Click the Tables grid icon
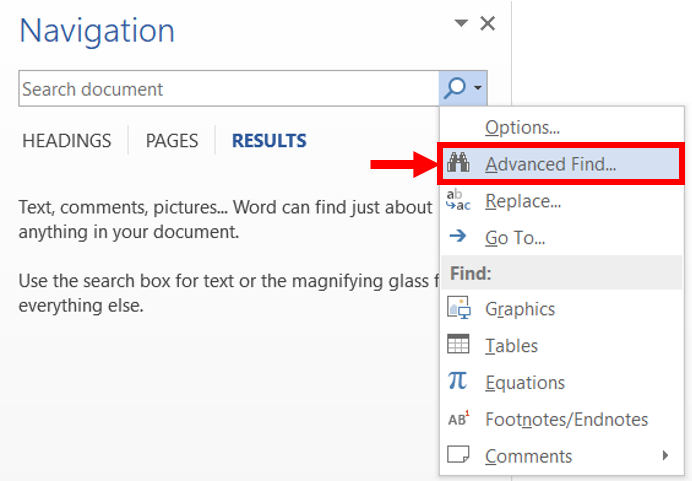The height and width of the screenshot is (481, 692). point(458,344)
